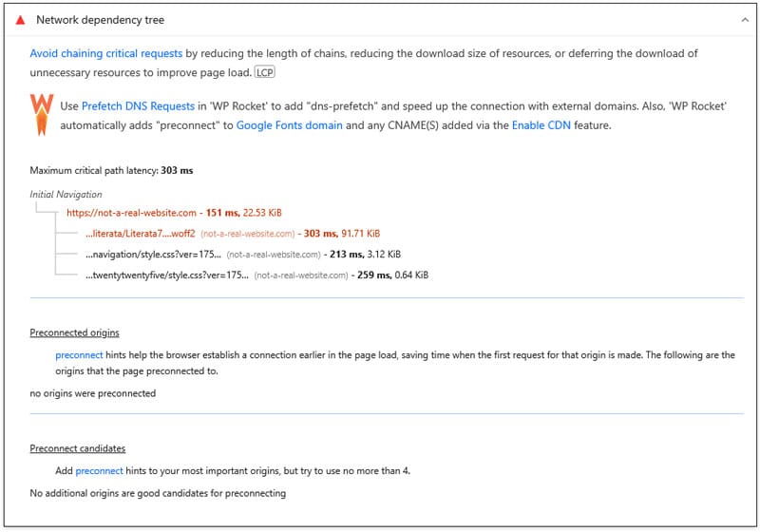
Task: Click the Initial Navigation tree label
Action: tap(66, 195)
